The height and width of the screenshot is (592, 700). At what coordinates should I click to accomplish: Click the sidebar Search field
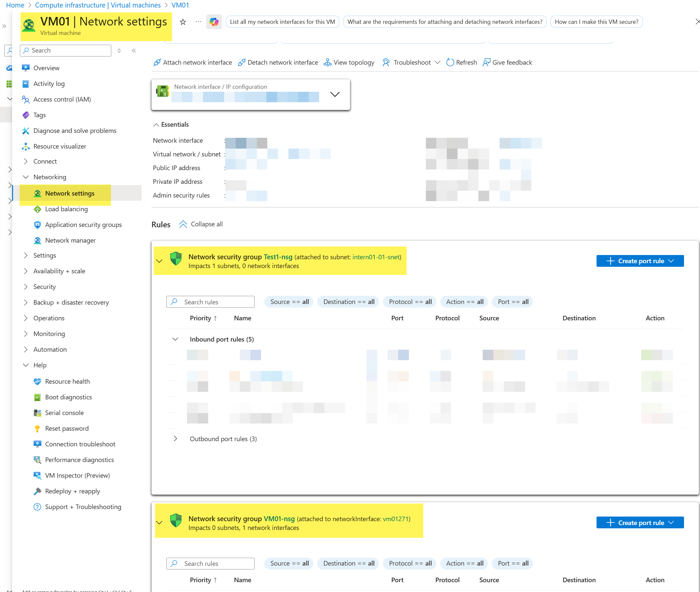[66, 50]
